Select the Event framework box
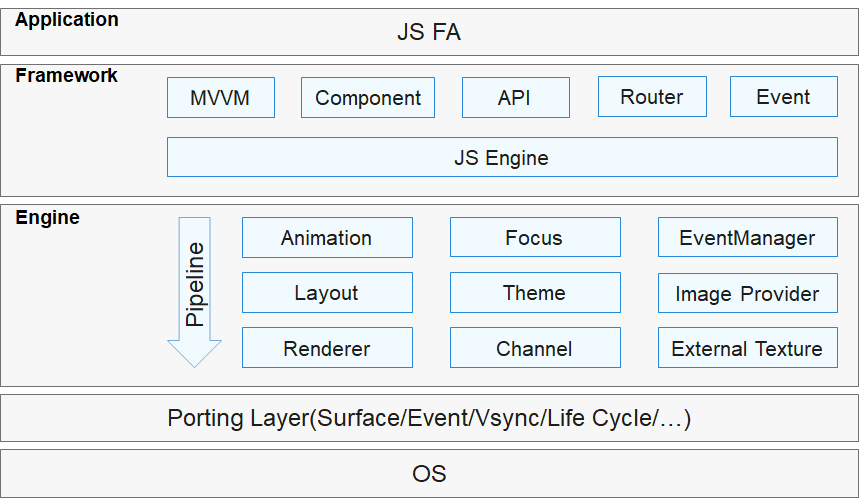Screen dimensions: 859x502 (x=783, y=97)
